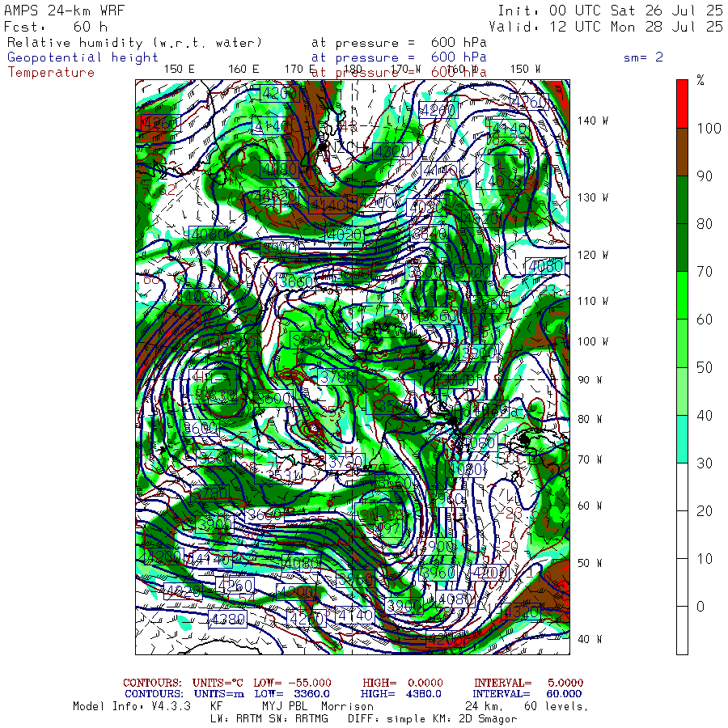The height and width of the screenshot is (728, 728).
Task: Click the cyan 30–40% colorbar segment
Action: tap(682, 438)
